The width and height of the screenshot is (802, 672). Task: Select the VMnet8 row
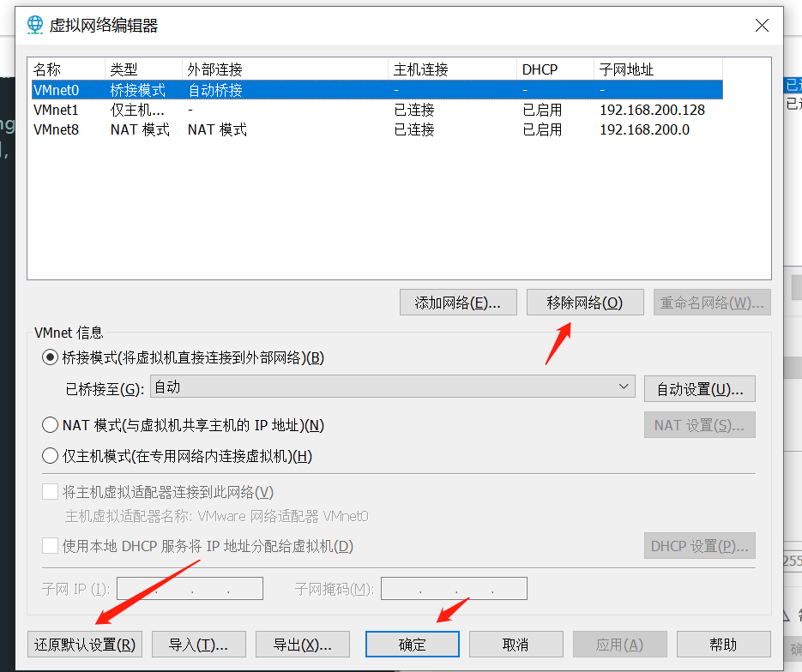pyautogui.click(x=377, y=129)
